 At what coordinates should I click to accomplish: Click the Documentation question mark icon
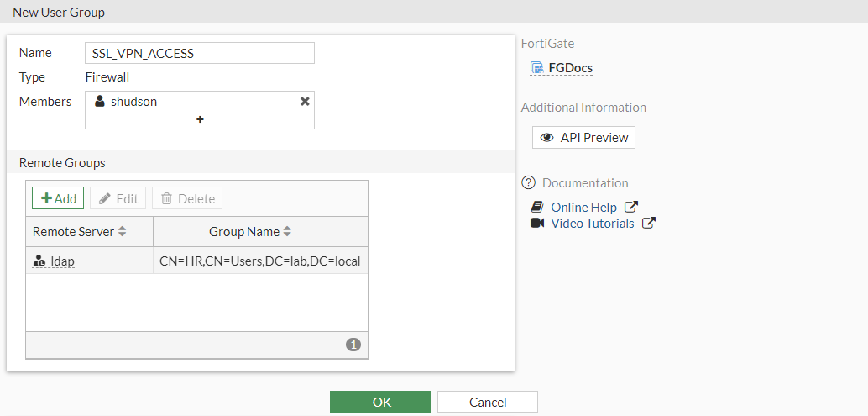pos(528,182)
